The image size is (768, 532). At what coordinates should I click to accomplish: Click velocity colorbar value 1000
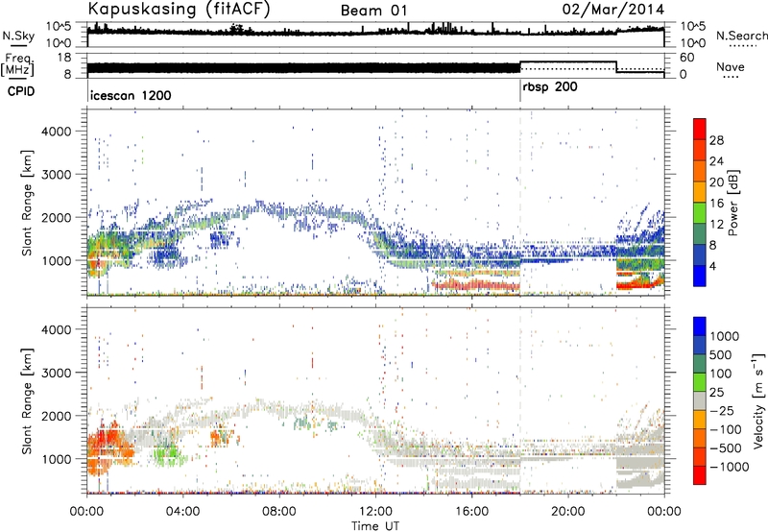[x=724, y=336]
